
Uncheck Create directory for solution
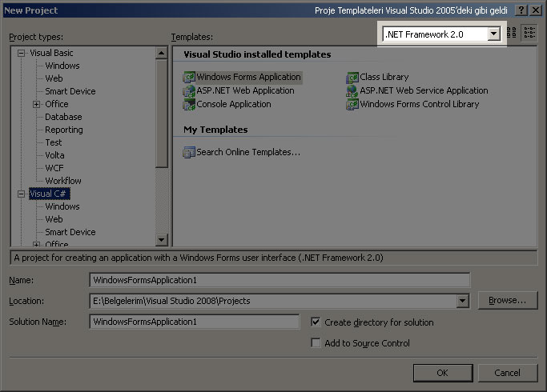[x=316, y=322]
